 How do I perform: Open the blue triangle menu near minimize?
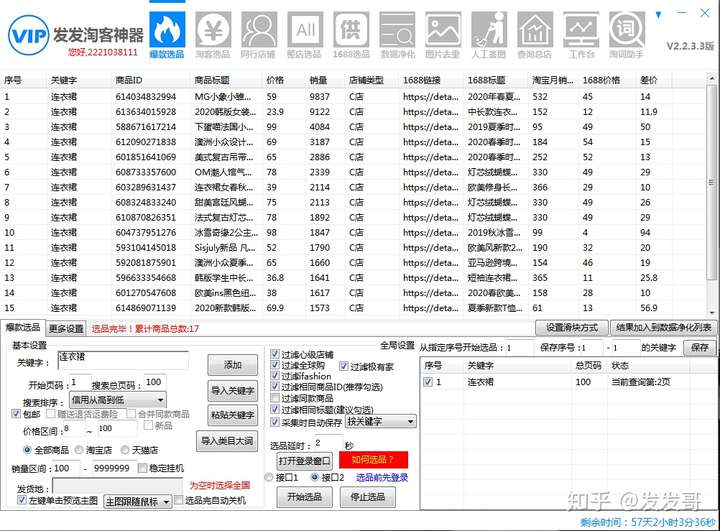point(658,15)
